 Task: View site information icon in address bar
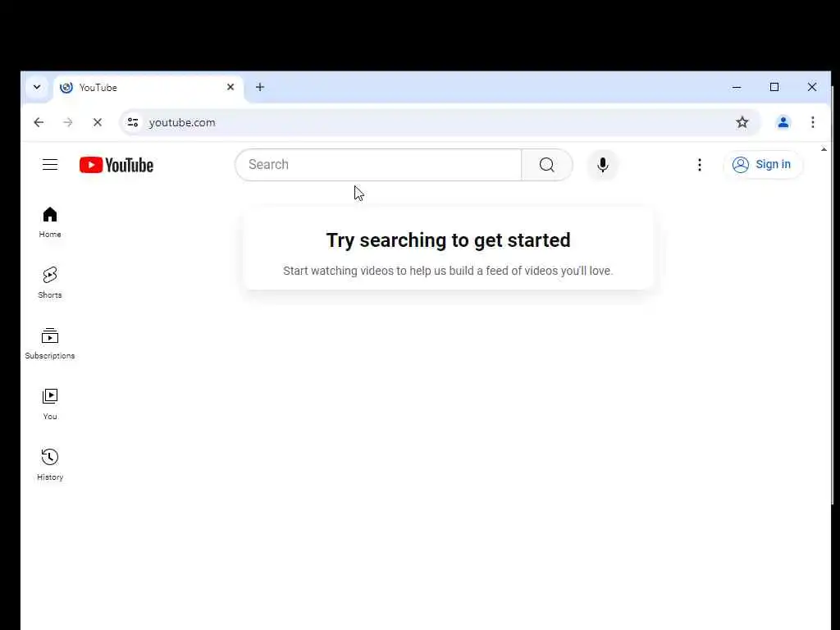coord(133,122)
